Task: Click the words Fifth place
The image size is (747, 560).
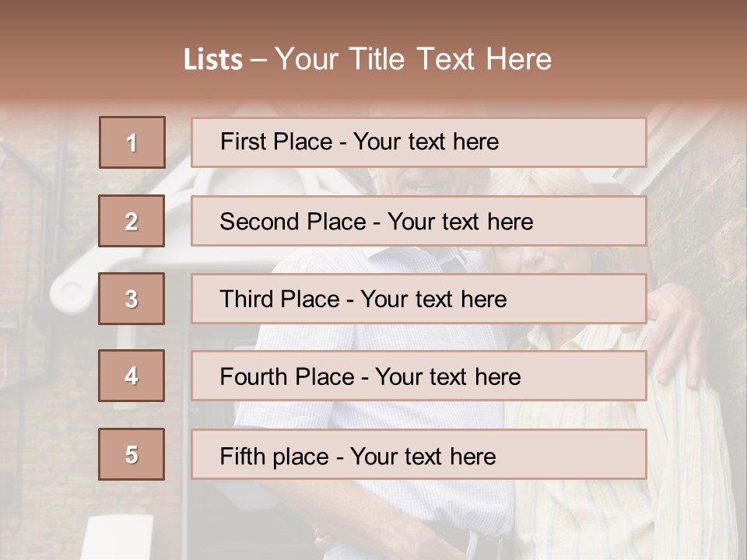Action: [x=275, y=457]
